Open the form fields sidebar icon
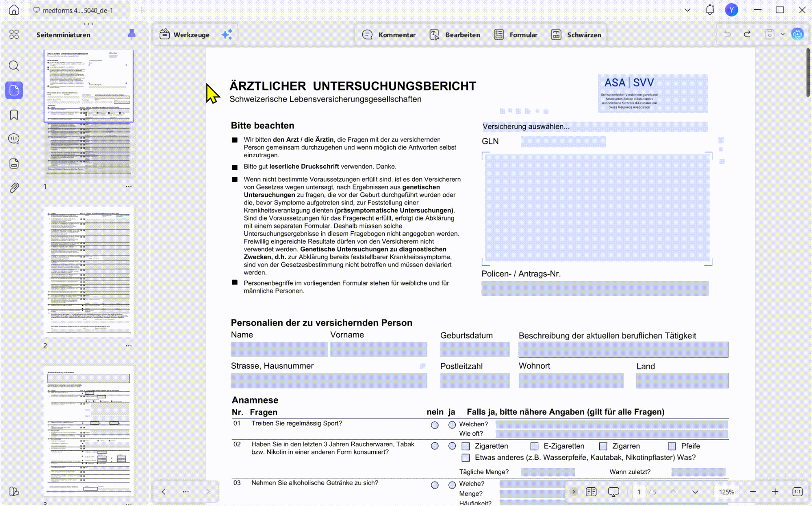Viewport: 812px width, 506px height. tap(14, 163)
